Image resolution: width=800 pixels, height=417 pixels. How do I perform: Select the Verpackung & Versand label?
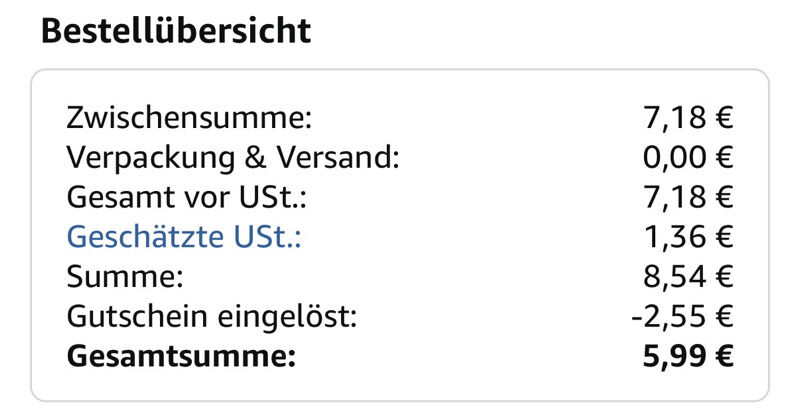point(233,158)
